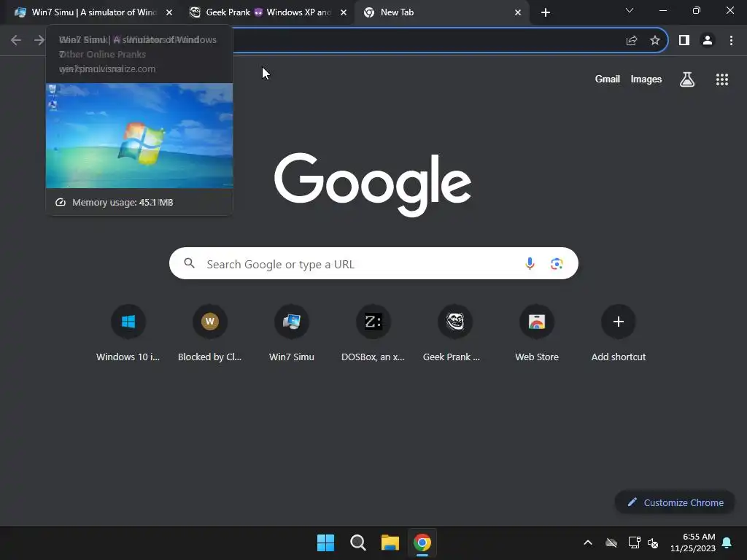The height and width of the screenshot is (560, 747).
Task: Open the clock showing 6:55 AM
Action: click(x=693, y=542)
